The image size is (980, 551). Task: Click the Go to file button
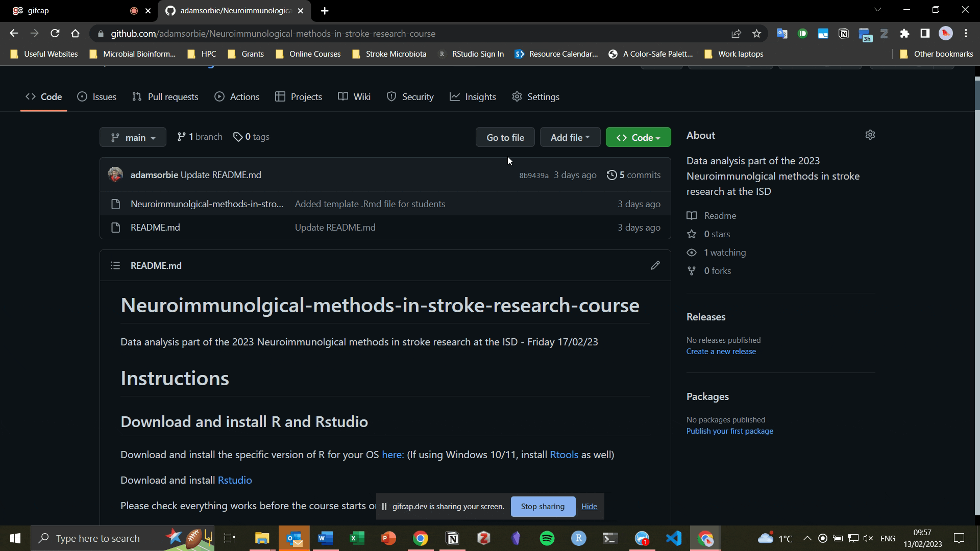[505, 137]
